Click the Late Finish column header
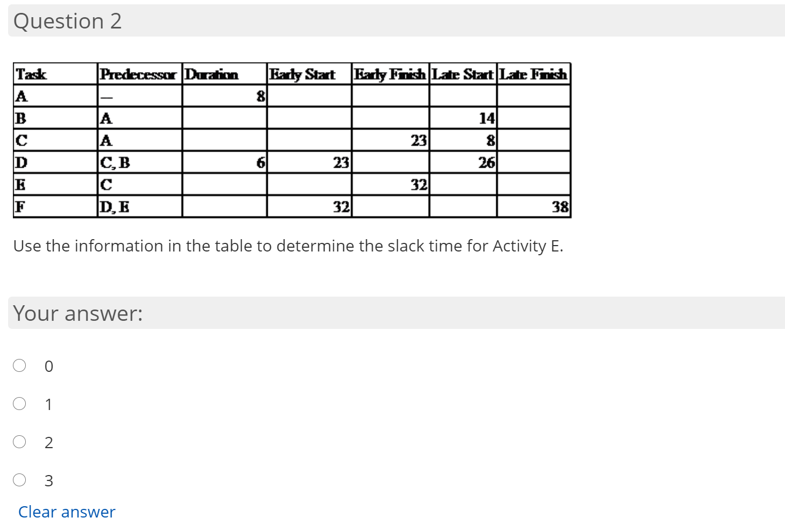Image resolution: width=785 pixels, height=532 pixels. [x=533, y=74]
